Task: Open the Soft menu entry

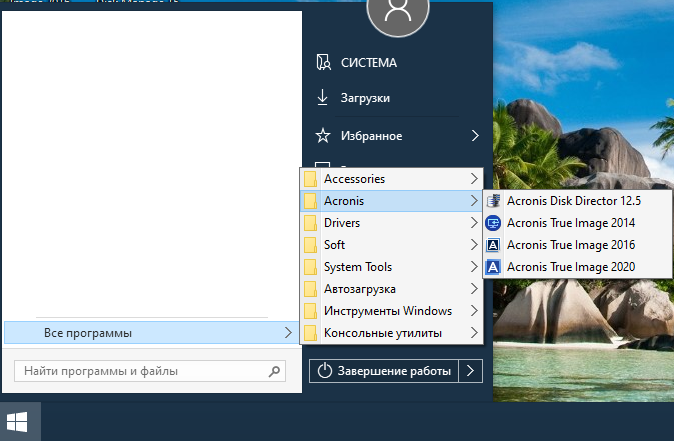Action: 392,245
